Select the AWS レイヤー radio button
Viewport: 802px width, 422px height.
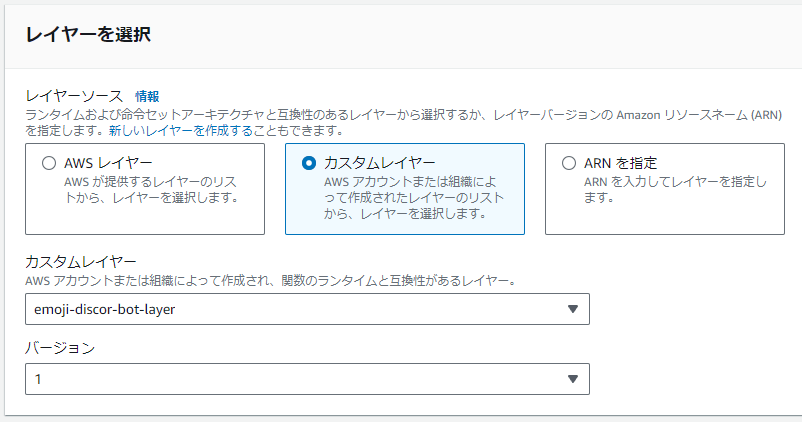pyautogui.click(x=49, y=163)
